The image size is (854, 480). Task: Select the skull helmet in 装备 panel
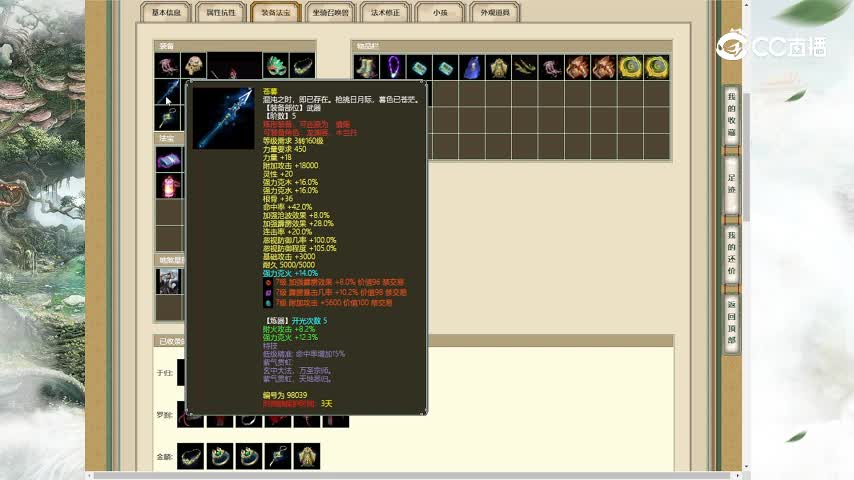194,66
